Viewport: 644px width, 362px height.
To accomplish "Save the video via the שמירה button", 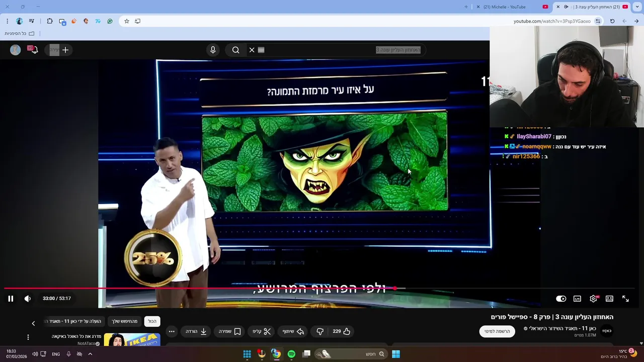I will click(230, 331).
